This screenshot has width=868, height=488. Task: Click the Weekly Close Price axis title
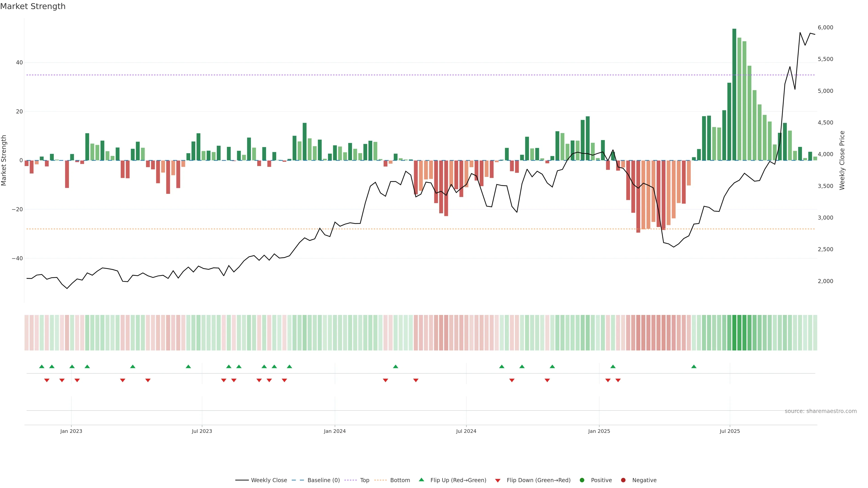(x=842, y=160)
